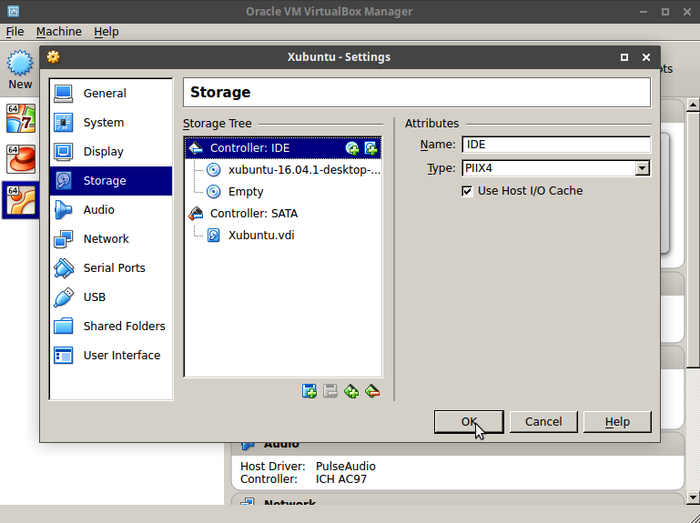Click scroll up arrow in Manager details pane
Image resolution: width=700 pixels, height=523 pixels.
pyautogui.click(x=692, y=105)
